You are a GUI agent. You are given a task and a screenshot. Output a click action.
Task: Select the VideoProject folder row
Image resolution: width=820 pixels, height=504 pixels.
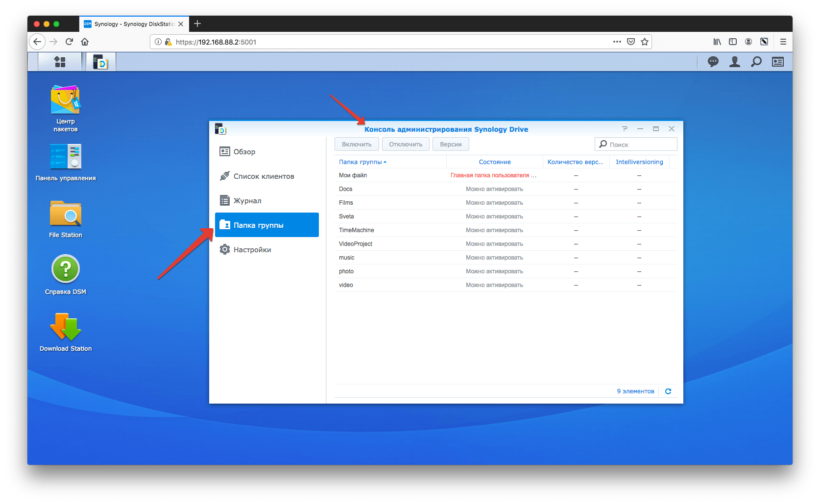click(x=506, y=244)
